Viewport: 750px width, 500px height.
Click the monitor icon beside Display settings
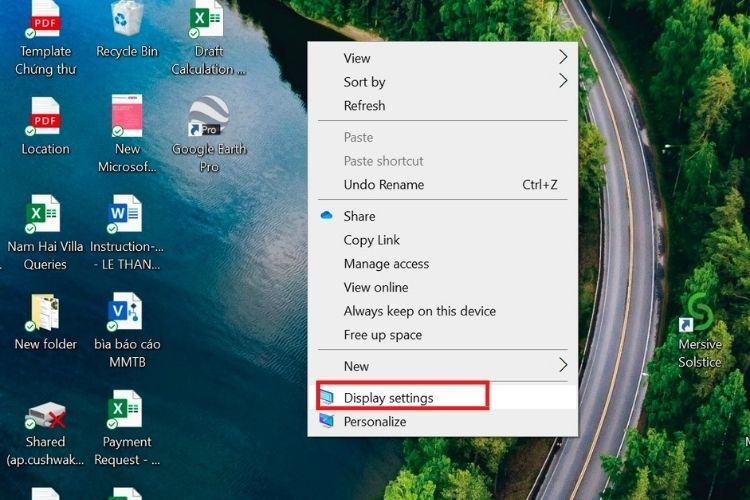pos(327,397)
